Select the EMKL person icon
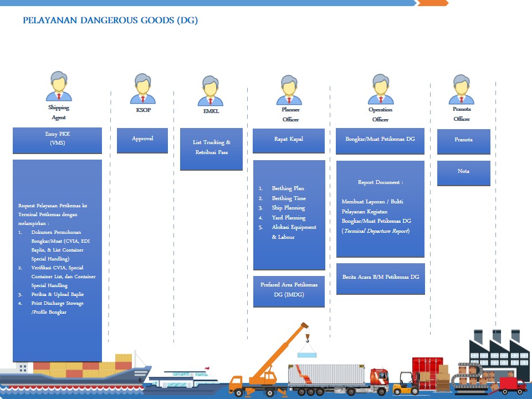532x399 pixels. (210, 90)
